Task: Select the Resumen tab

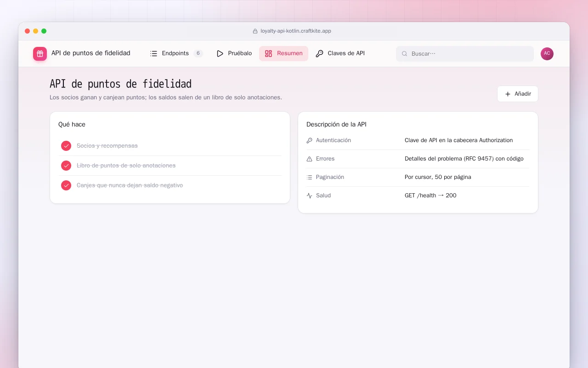Action: 283,53
